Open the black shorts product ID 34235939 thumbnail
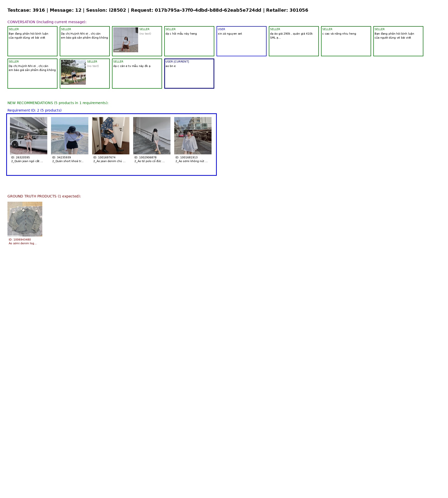The width and height of the screenshot is (448, 498). coord(70,136)
